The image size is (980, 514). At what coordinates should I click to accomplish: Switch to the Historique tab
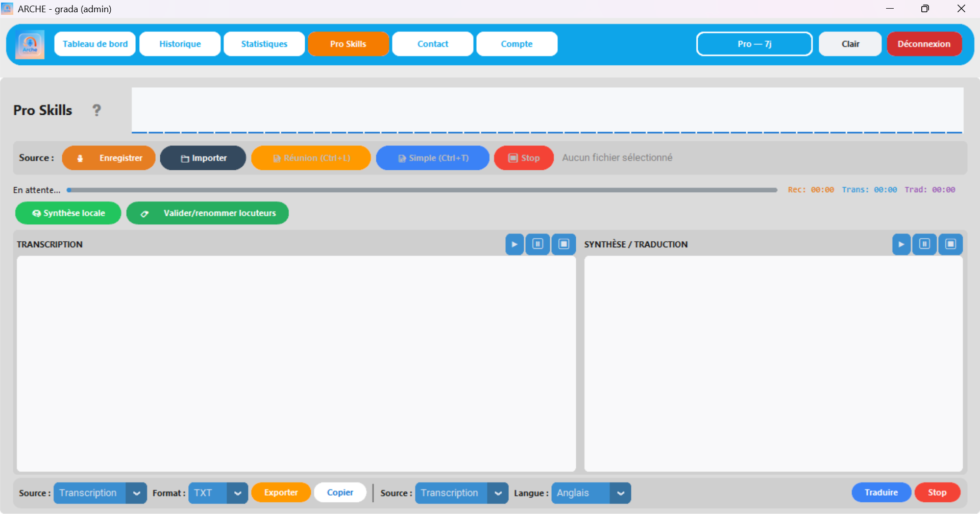coord(180,44)
